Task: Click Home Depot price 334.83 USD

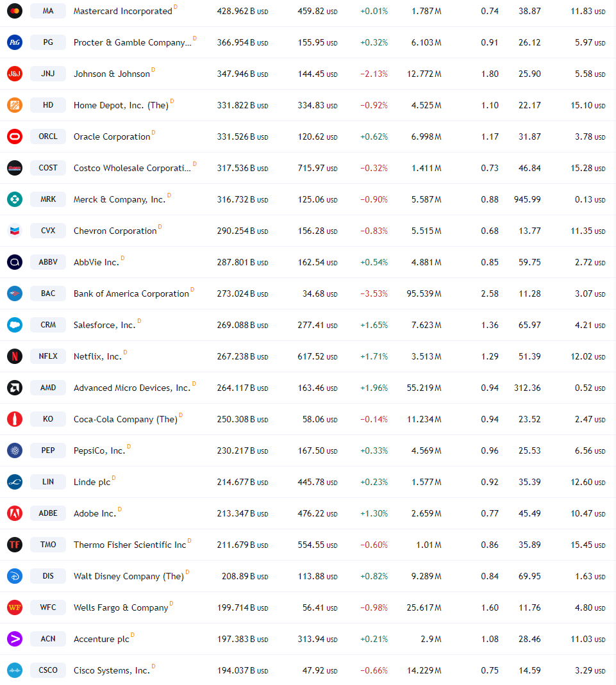Action: [317, 105]
